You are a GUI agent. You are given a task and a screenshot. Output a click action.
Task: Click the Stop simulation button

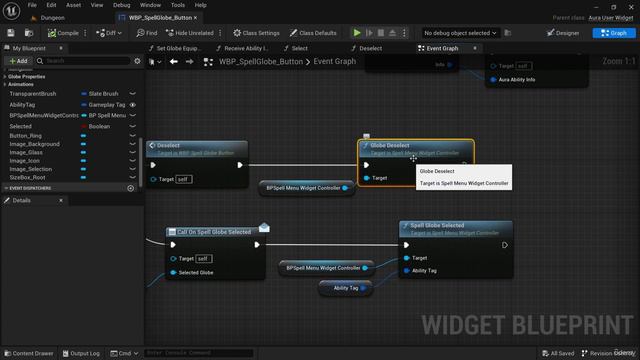[x=380, y=33]
